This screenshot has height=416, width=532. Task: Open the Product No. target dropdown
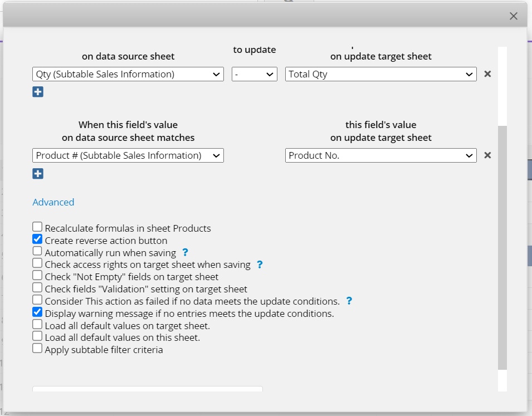coord(380,155)
